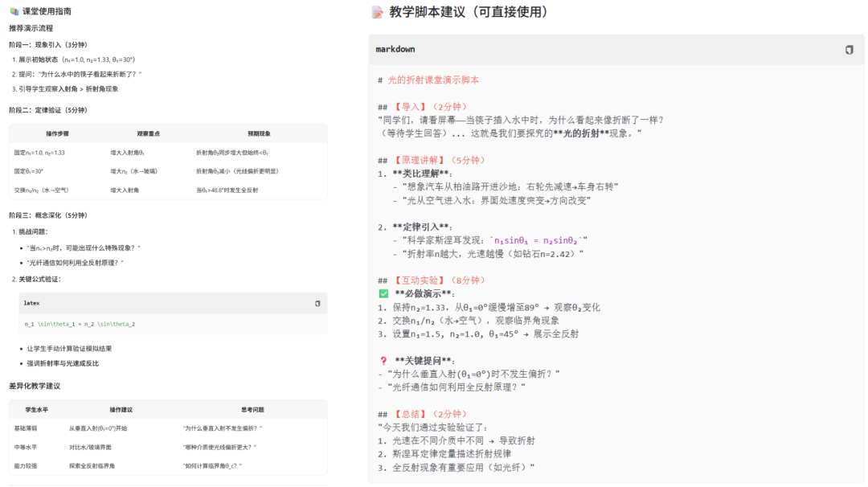Click the 阶段二：定律验证 heading
The height and width of the screenshot is (487, 868).
click(x=47, y=110)
